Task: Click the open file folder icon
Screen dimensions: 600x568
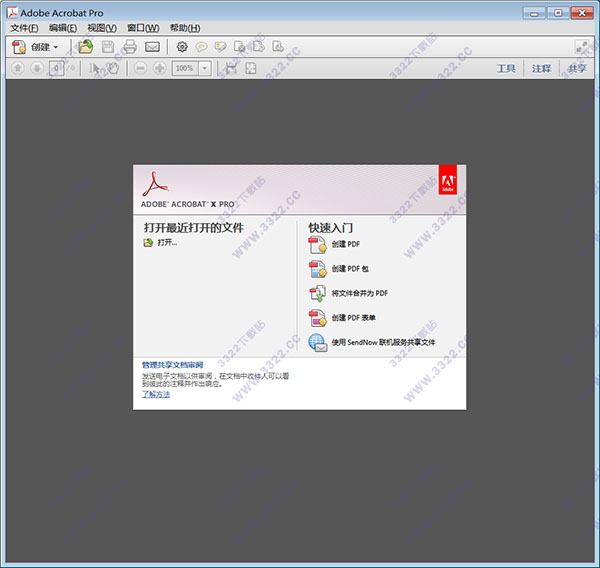Action: pos(86,47)
